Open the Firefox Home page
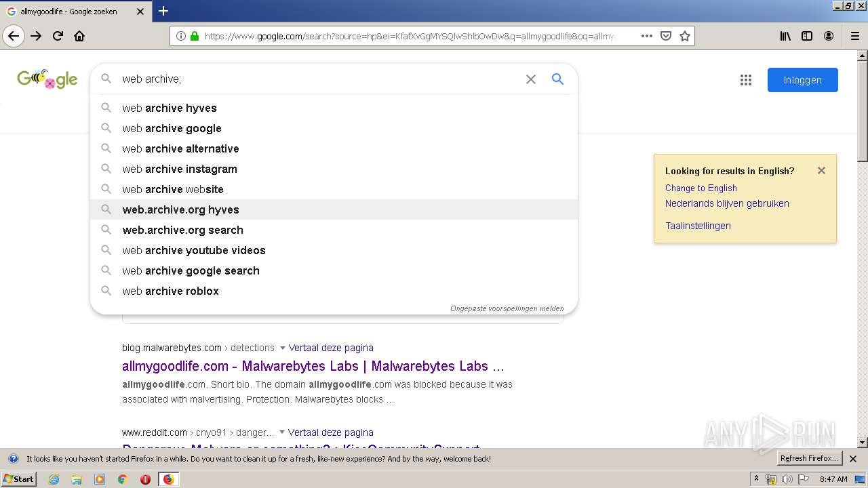The image size is (868, 488). tap(79, 36)
